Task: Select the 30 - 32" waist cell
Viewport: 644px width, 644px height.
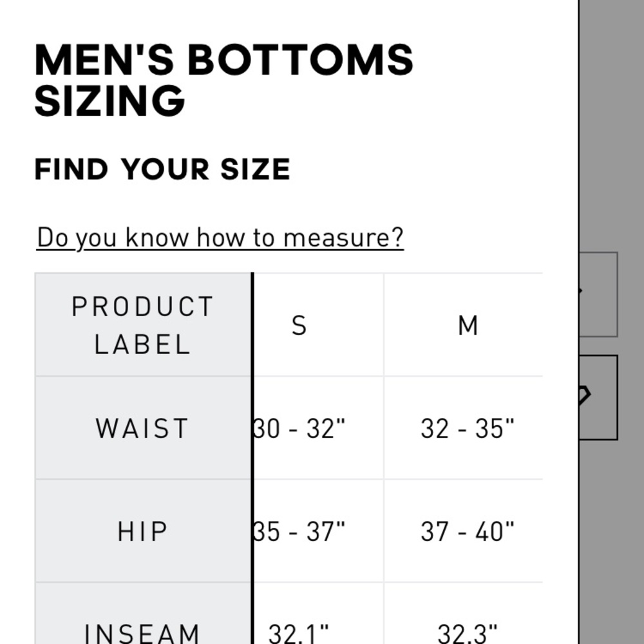Action: 299,428
